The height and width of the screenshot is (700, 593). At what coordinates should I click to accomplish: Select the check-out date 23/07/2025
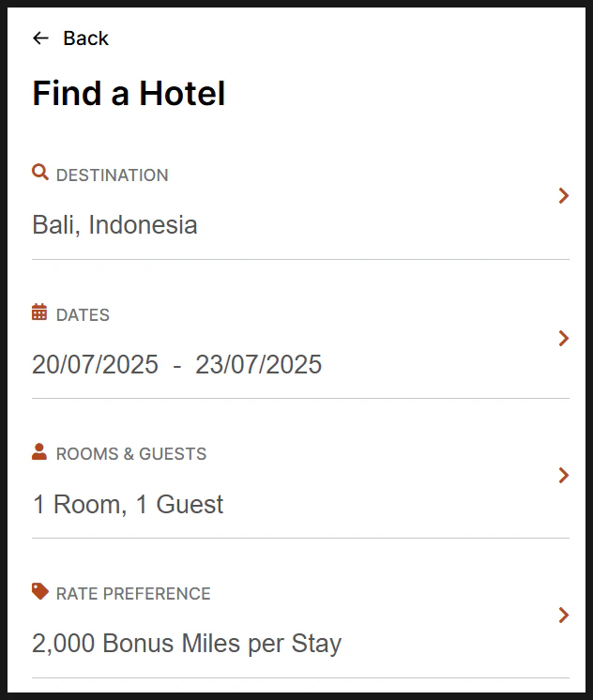(259, 364)
